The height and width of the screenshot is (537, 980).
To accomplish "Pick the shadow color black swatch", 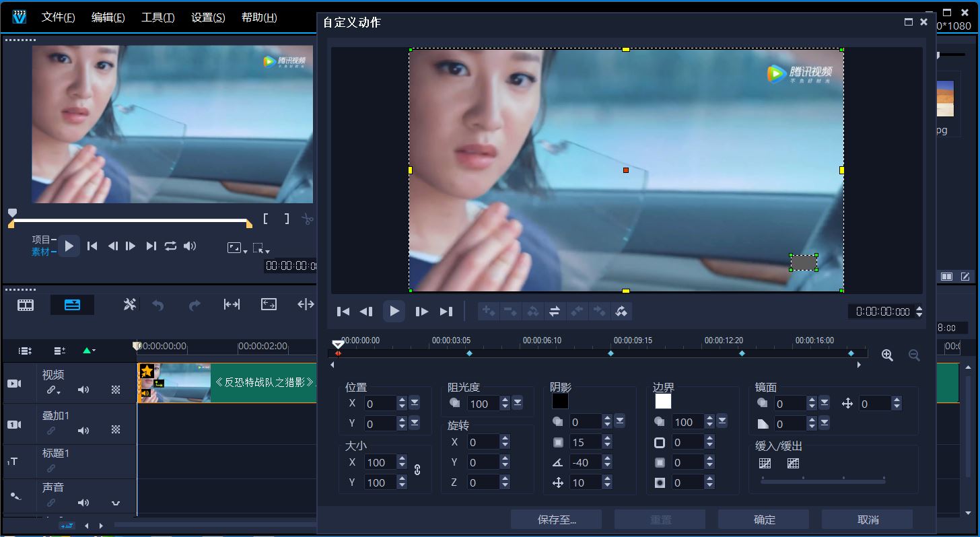I will 560,401.
